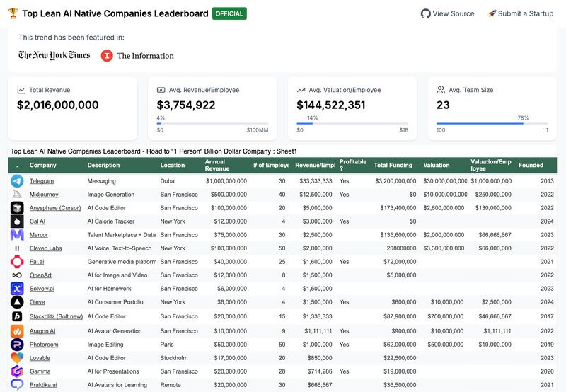The height and width of the screenshot is (392, 566).
Task: Click the GitHub icon beside View Source
Action: 426,13
